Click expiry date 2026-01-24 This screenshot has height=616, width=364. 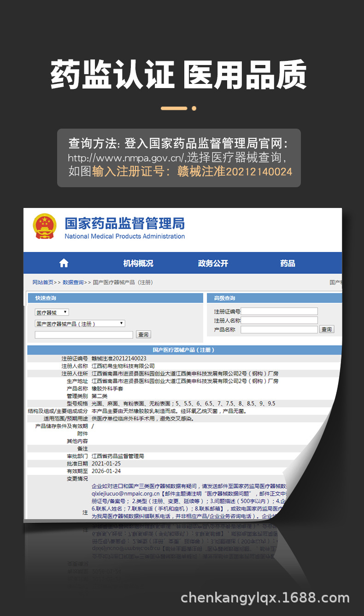(x=106, y=471)
